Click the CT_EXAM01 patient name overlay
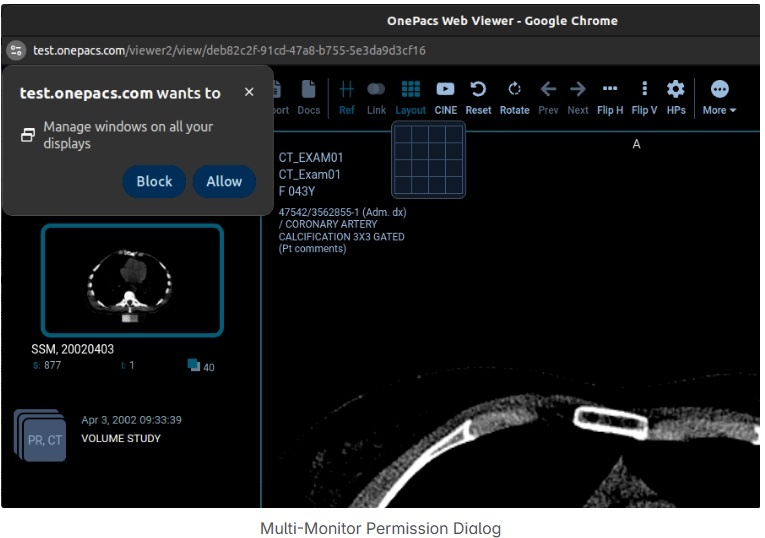 point(311,158)
